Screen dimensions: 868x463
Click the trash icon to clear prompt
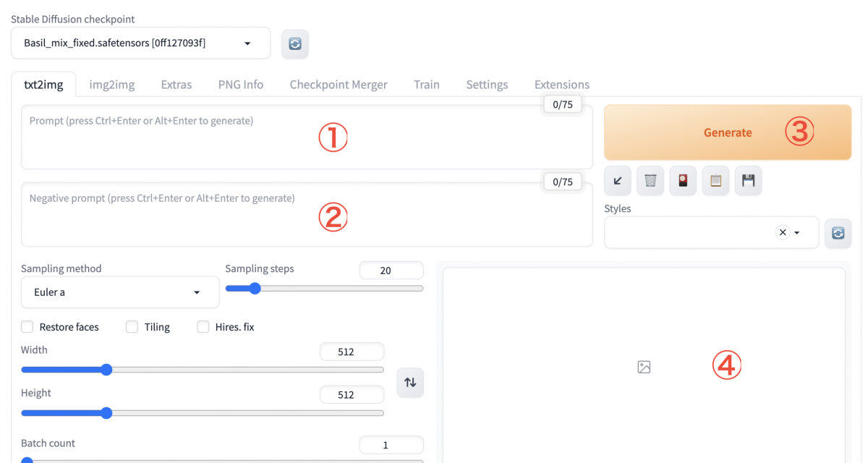pos(650,181)
